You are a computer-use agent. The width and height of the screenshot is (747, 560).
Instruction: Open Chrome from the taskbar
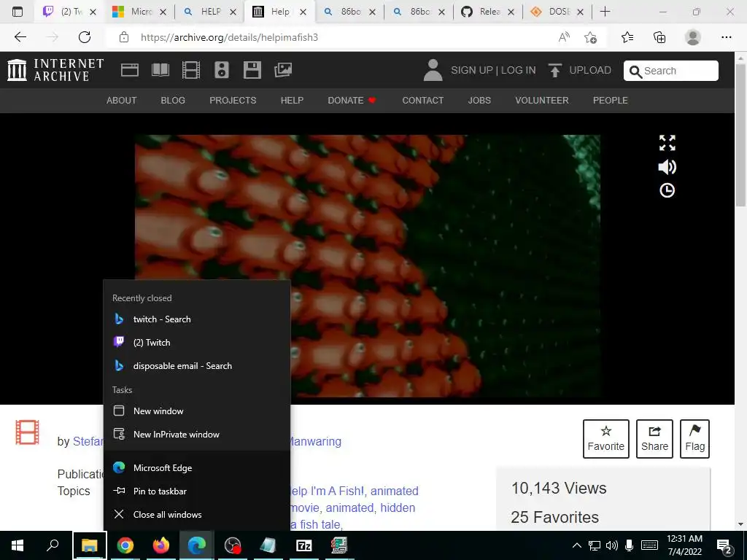125,545
